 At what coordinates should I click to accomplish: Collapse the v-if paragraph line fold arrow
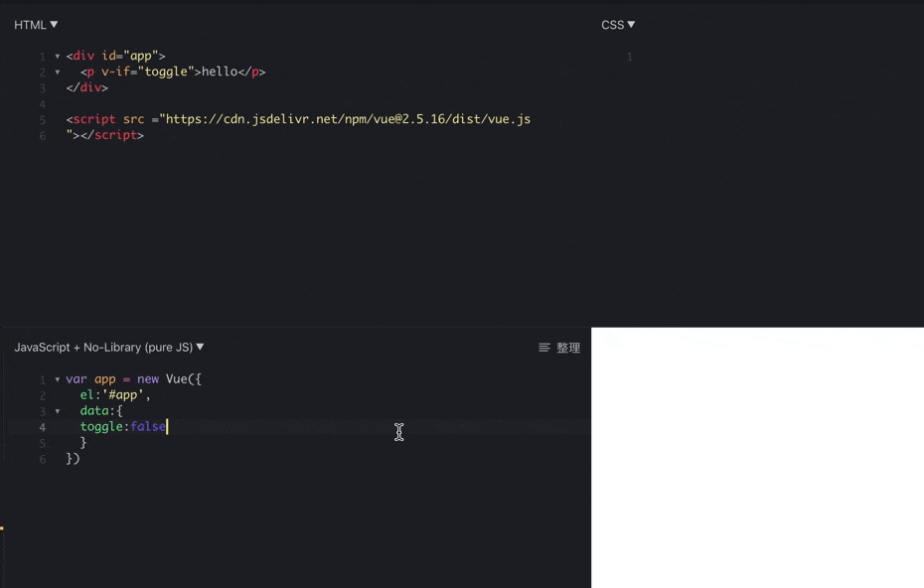57,72
